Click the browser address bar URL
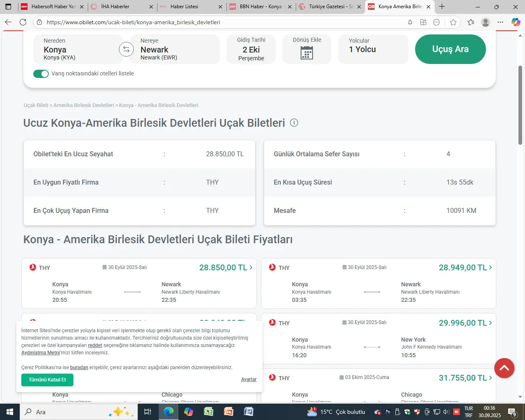Screen dimensions: 525x420 click(133, 22)
